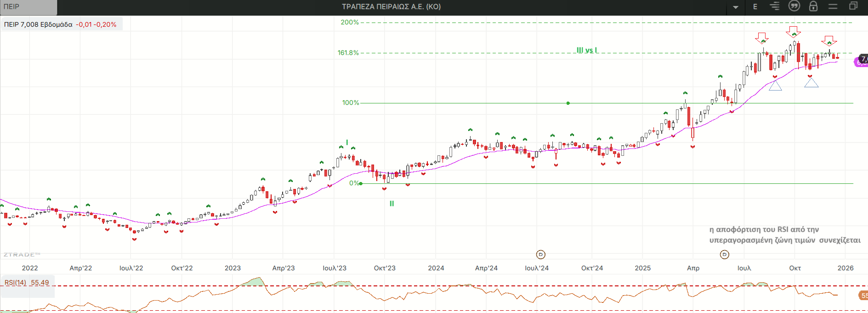The image size is (868, 313).
Task: Click the E weekly period button
Action: 755,7
